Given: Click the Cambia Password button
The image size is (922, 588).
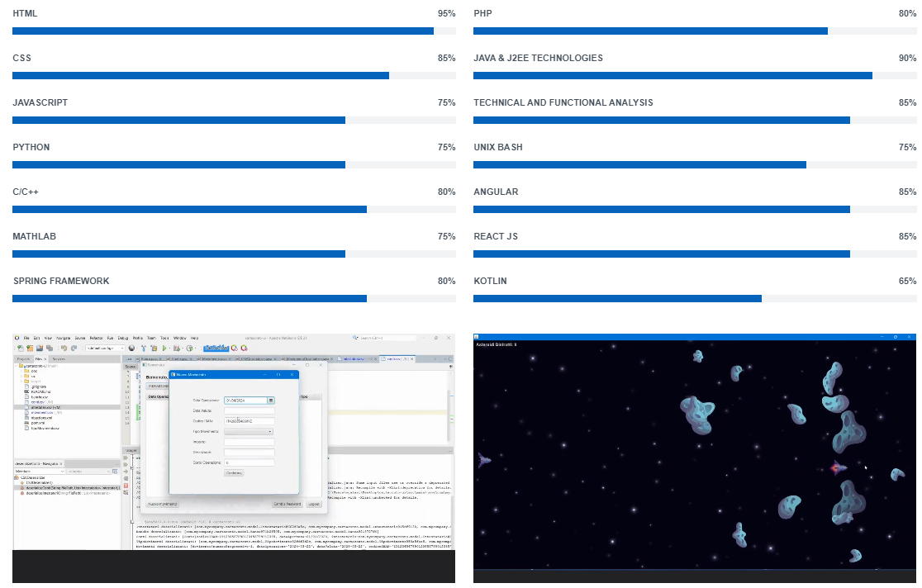Looking at the screenshot, I should click(287, 504).
